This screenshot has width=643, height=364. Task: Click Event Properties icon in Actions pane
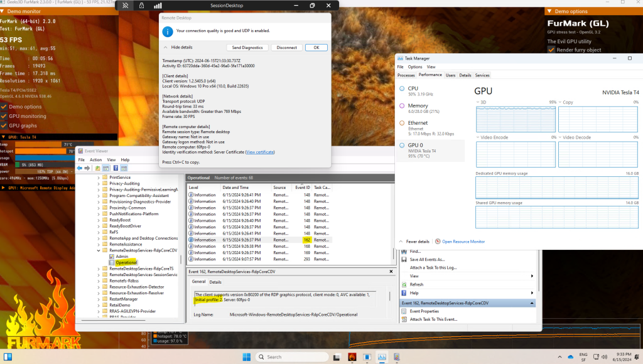point(404,311)
